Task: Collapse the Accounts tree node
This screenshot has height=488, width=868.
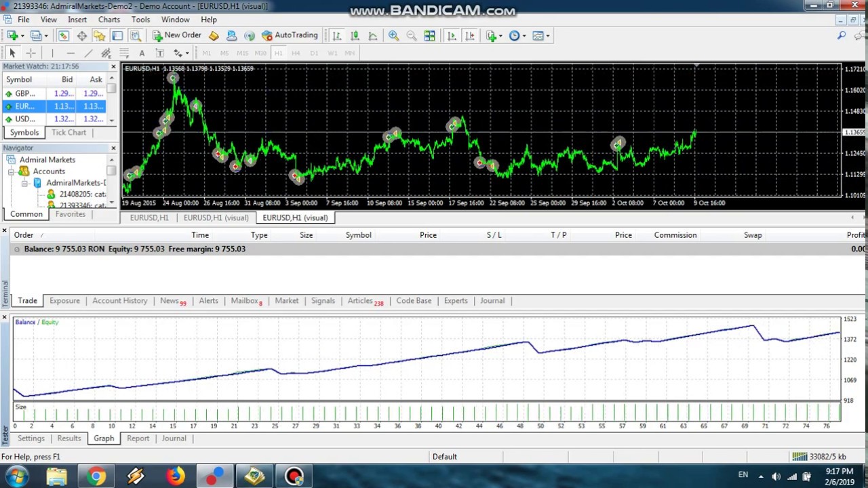Action: click(11, 171)
